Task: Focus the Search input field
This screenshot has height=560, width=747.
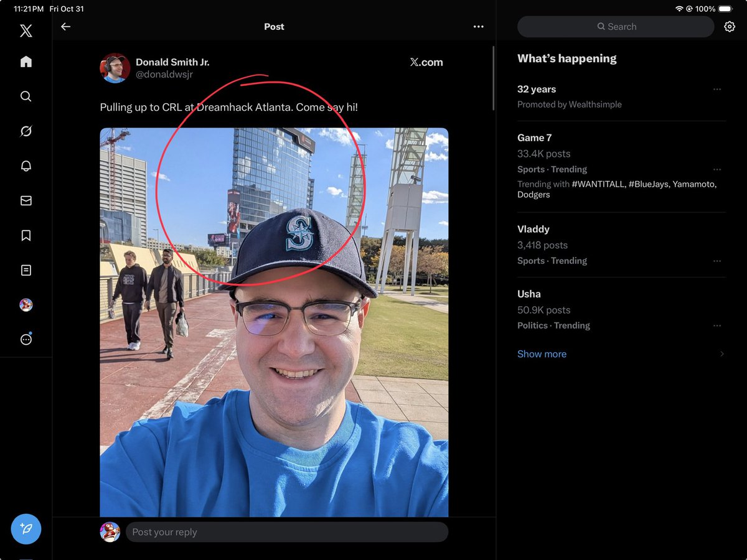Action: (616, 27)
